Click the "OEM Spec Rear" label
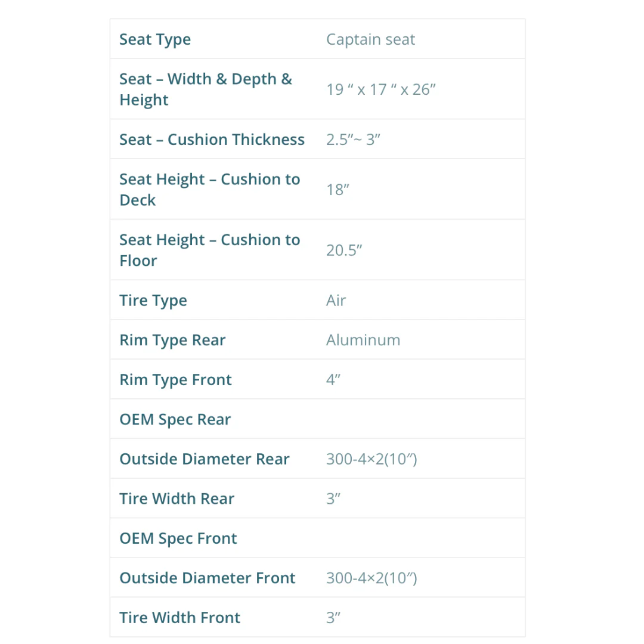The image size is (644, 644). [x=175, y=419]
